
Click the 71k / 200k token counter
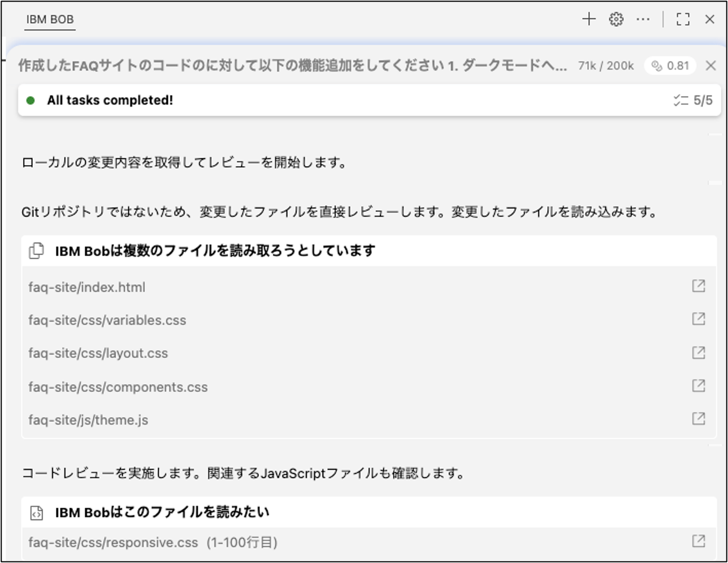[606, 66]
